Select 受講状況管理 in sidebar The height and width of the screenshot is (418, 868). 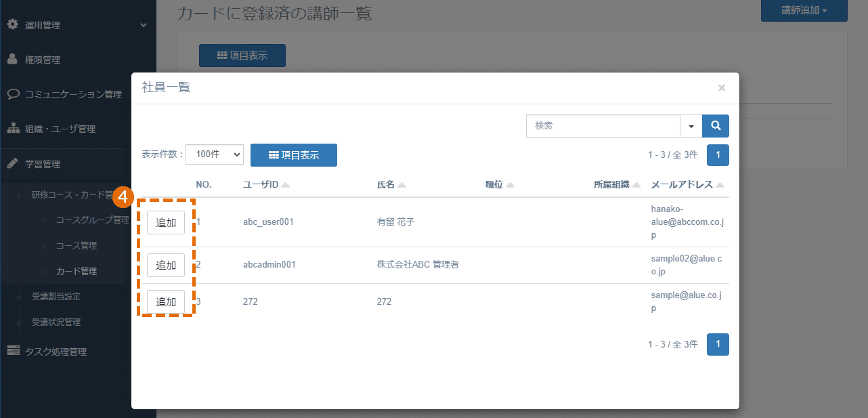pyautogui.click(x=56, y=322)
